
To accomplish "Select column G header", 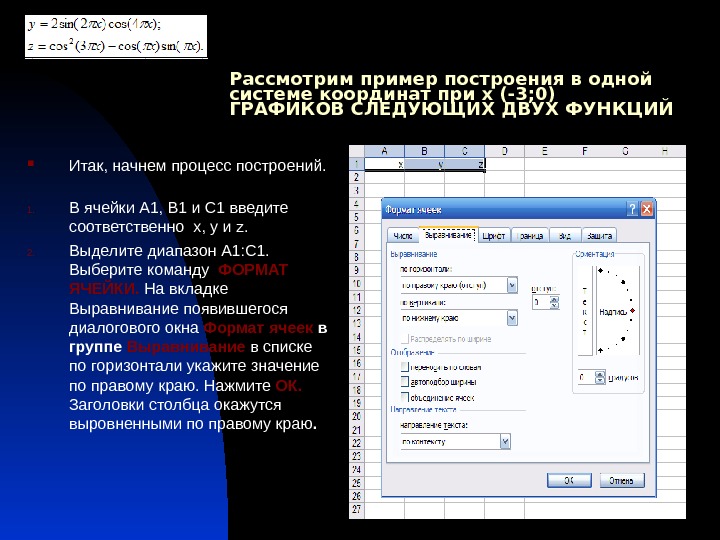I will 625,151.
